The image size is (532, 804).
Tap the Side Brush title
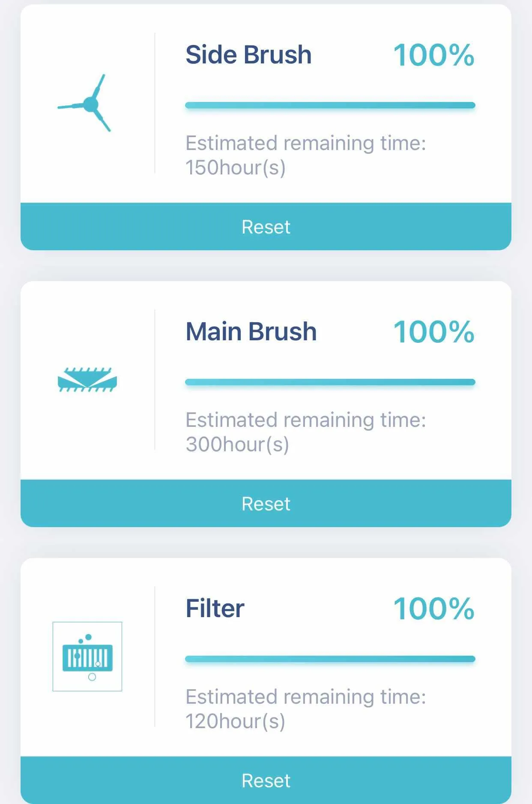(x=248, y=55)
